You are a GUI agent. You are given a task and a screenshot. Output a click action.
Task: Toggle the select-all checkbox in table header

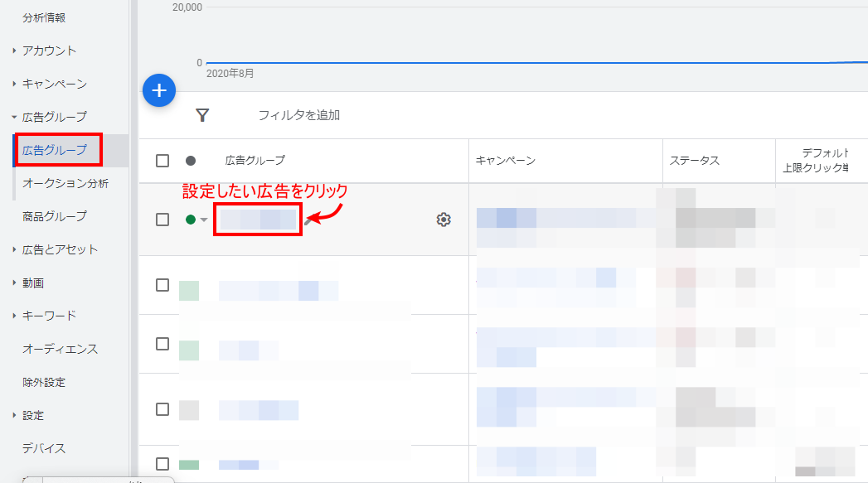[162, 161]
